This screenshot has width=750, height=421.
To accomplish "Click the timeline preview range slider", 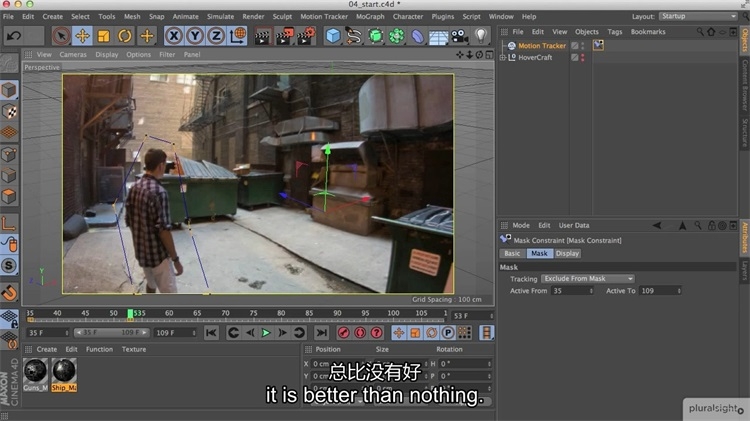I will 111,332.
